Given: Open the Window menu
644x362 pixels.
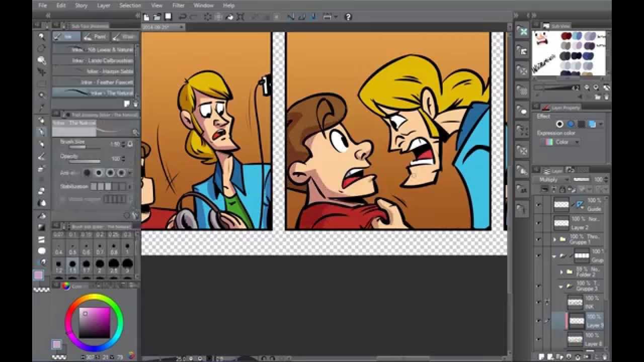Looking at the screenshot, I should coord(204,6).
